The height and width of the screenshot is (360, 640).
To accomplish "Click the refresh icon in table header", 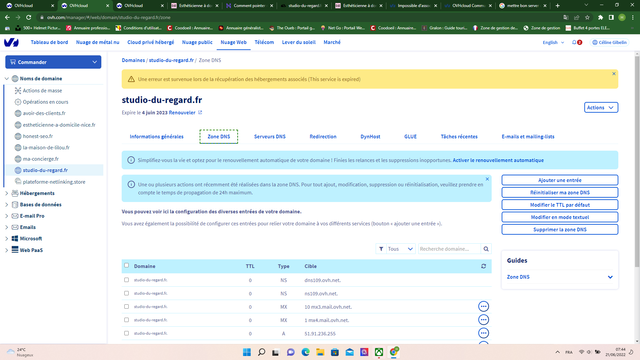I will [x=483, y=266].
